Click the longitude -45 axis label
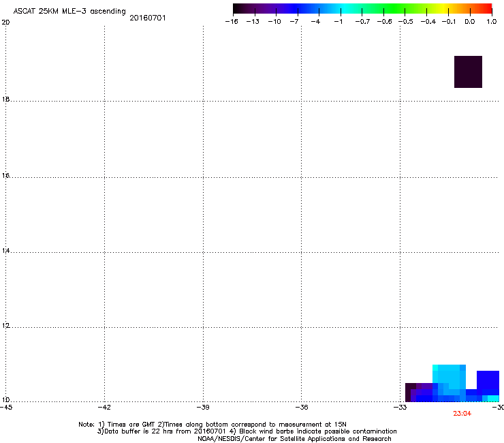 (x=6, y=408)
